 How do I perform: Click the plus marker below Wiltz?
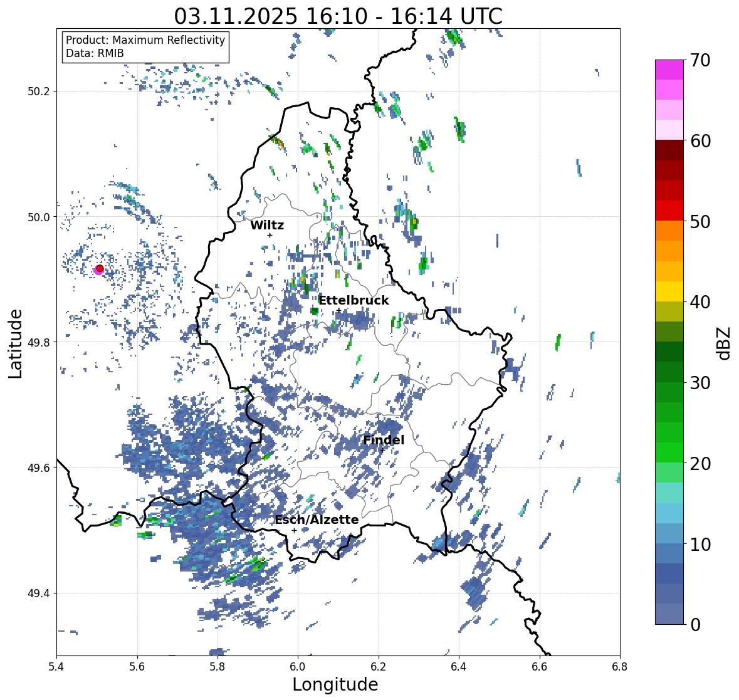tap(270, 235)
